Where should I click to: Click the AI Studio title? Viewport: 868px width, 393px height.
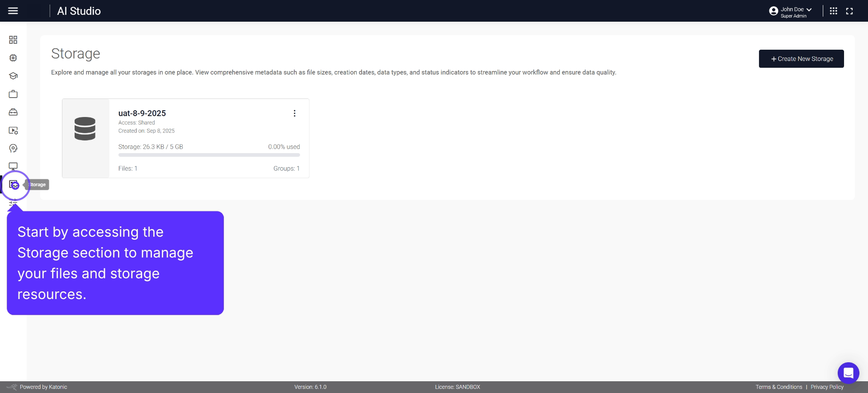coord(79,11)
